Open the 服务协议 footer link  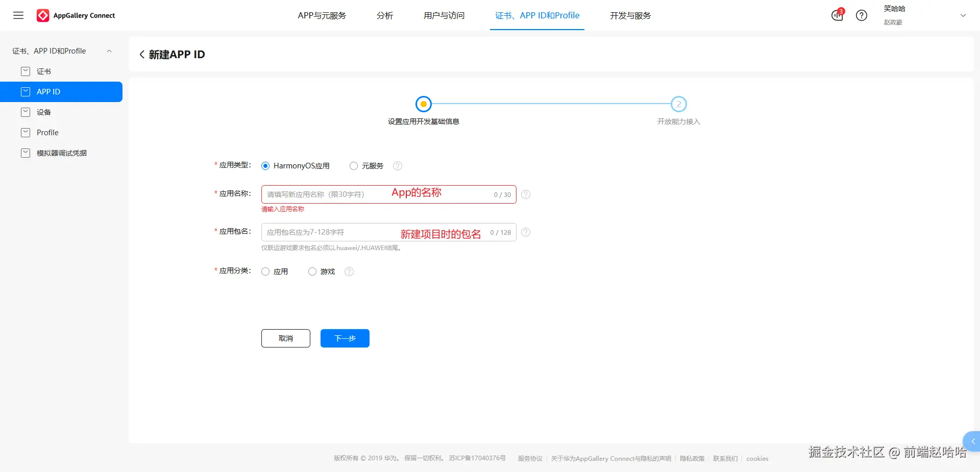[x=530, y=458]
